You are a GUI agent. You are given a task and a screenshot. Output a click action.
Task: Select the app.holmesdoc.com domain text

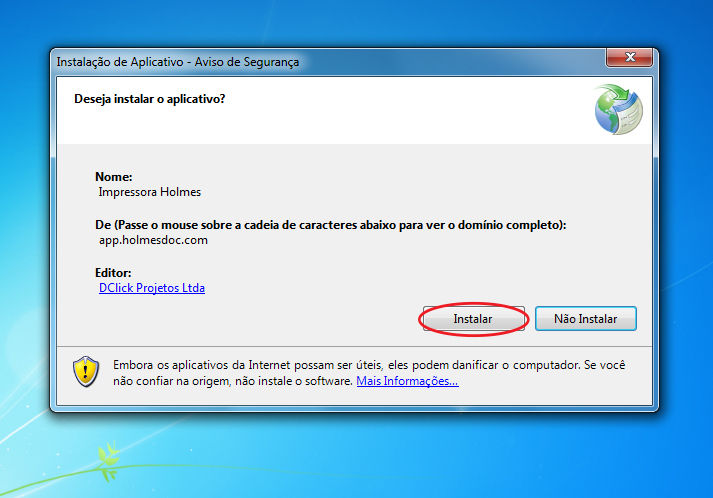tap(153, 240)
